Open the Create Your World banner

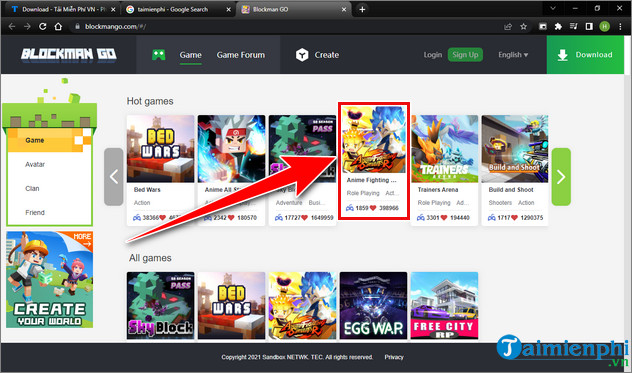[x=49, y=279]
